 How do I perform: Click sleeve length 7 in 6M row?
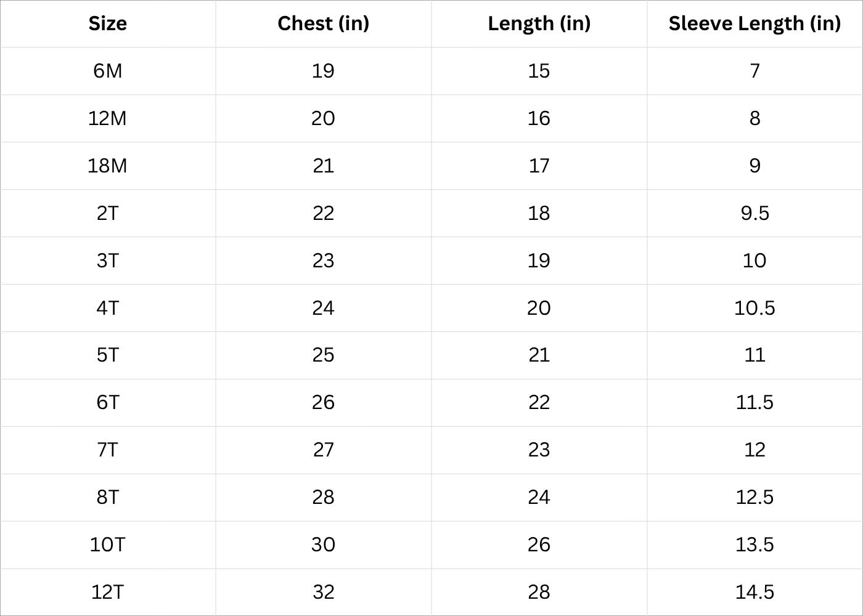tap(755, 71)
